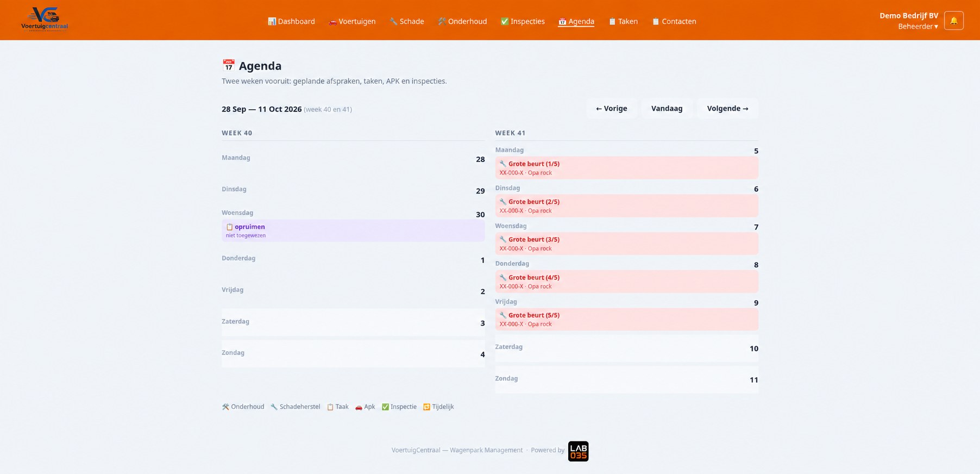Open the Schade menu item
The height and width of the screenshot is (474, 980).
click(406, 21)
